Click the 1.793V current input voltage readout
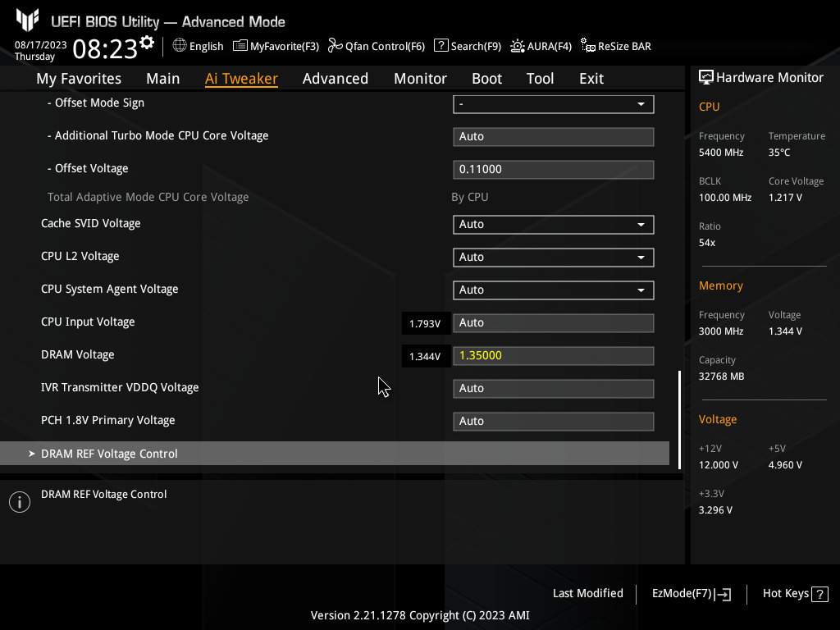Image resolution: width=840 pixels, height=630 pixels. (x=426, y=323)
